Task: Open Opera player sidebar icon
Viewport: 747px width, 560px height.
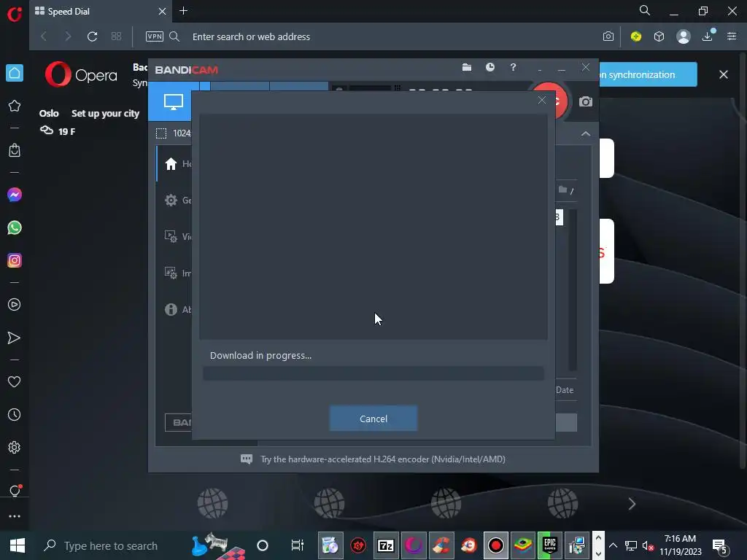Action: (x=15, y=305)
